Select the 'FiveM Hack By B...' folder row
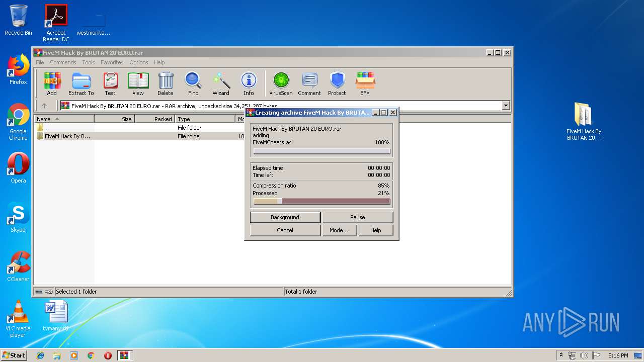This screenshot has height=362, width=644. click(x=139, y=136)
